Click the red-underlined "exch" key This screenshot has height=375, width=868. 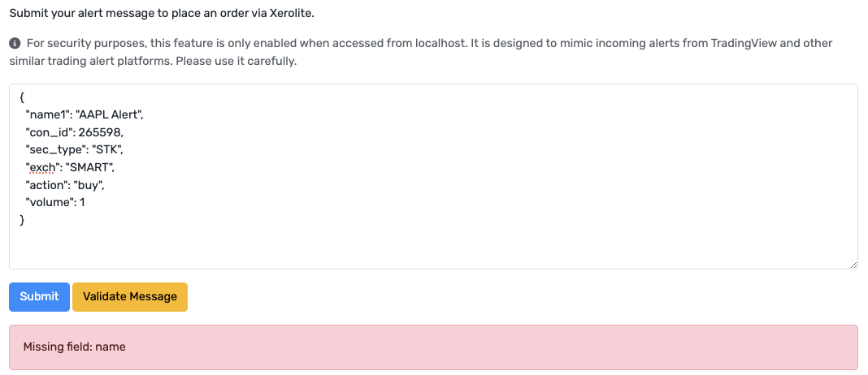[42, 167]
